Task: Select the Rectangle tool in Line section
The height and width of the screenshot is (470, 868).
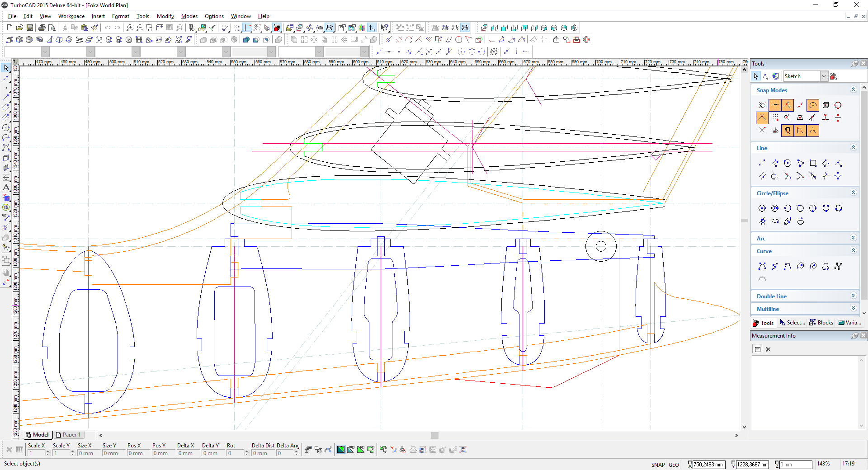Action: click(x=813, y=163)
